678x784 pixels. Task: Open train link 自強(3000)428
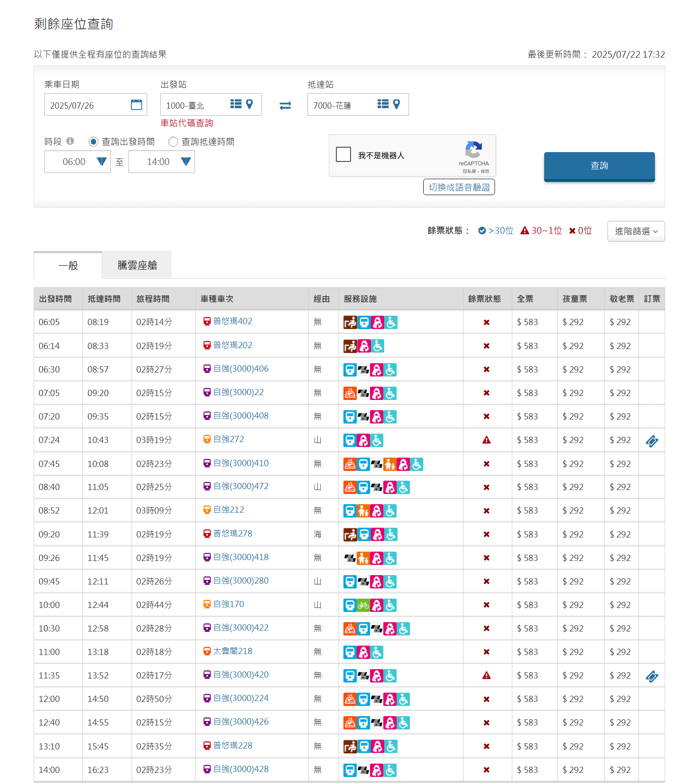[241, 769]
